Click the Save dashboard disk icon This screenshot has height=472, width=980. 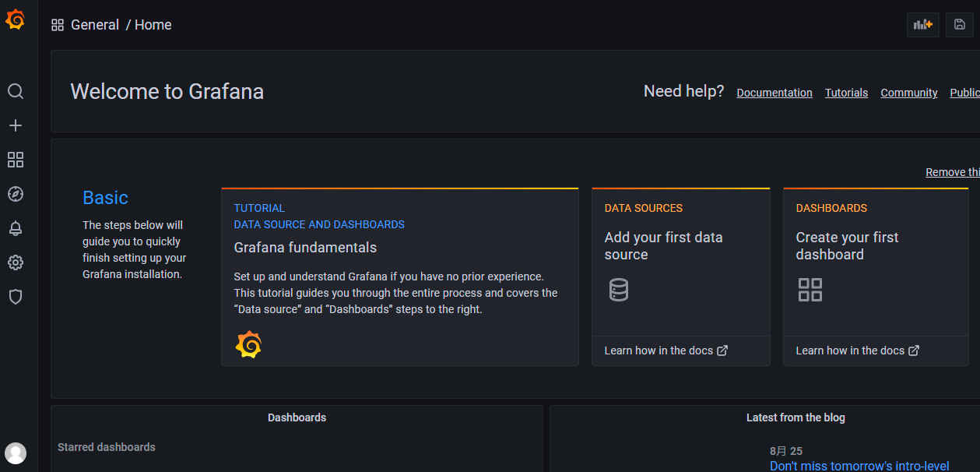point(960,25)
